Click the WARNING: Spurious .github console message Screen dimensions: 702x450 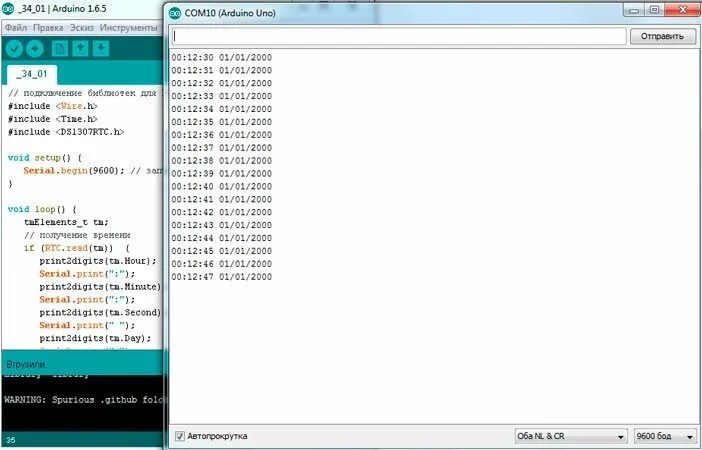click(83, 400)
